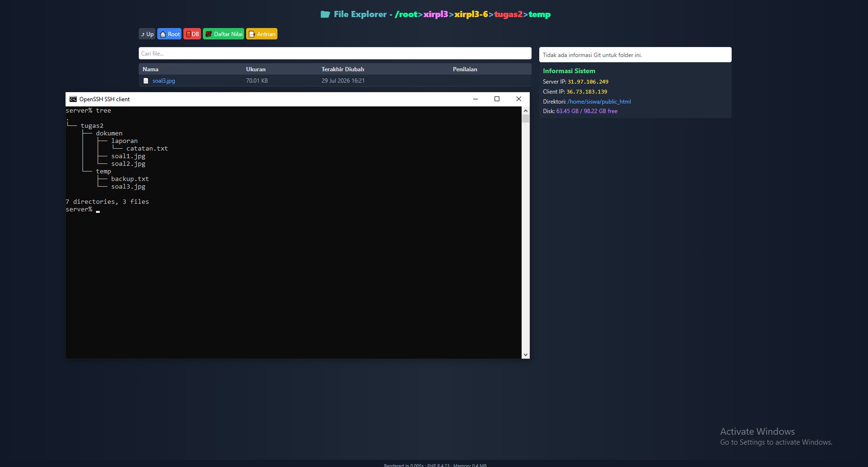
Task: Open the DB button
Action: coord(192,34)
